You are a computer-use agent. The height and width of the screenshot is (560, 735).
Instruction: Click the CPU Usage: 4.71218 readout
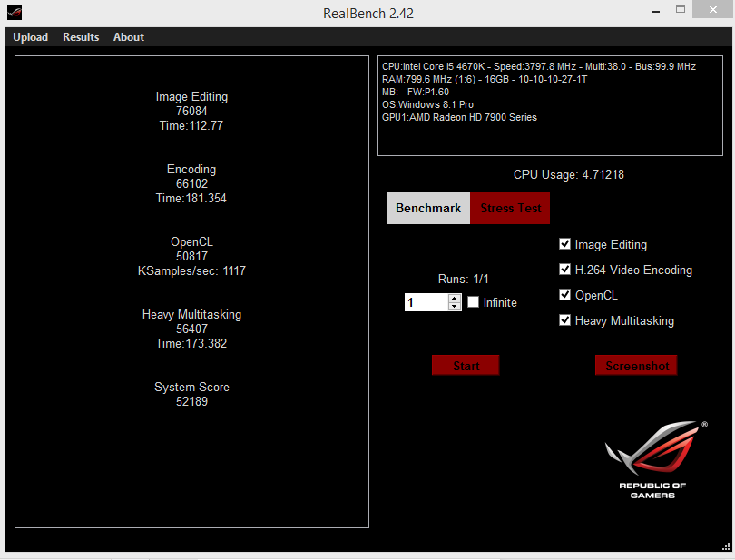(x=569, y=175)
